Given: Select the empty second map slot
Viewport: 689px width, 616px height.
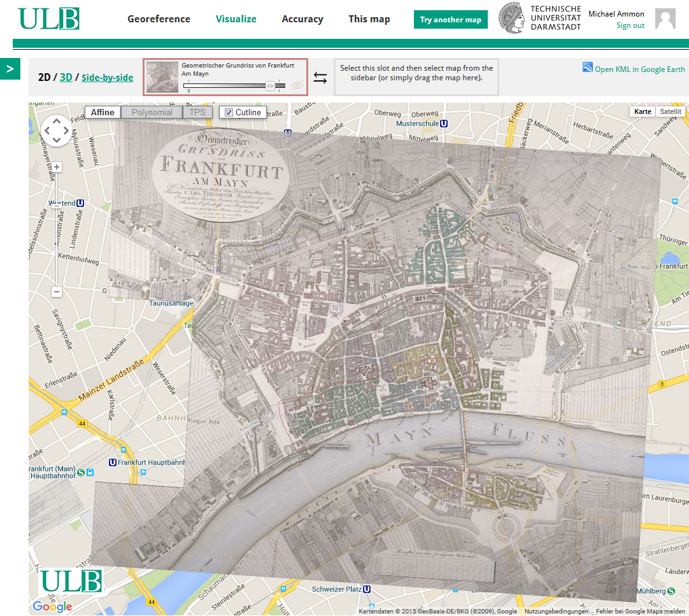Looking at the screenshot, I should [x=416, y=77].
